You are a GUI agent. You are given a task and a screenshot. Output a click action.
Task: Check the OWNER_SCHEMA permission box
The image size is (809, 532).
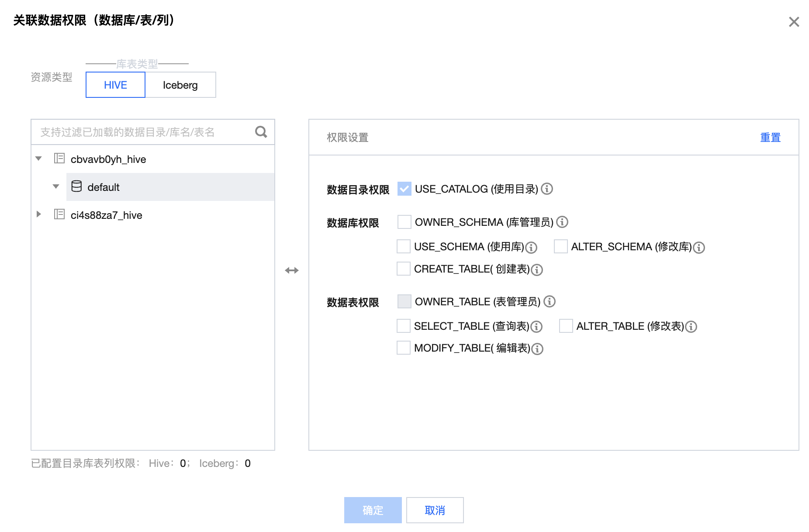pos(404,222)
